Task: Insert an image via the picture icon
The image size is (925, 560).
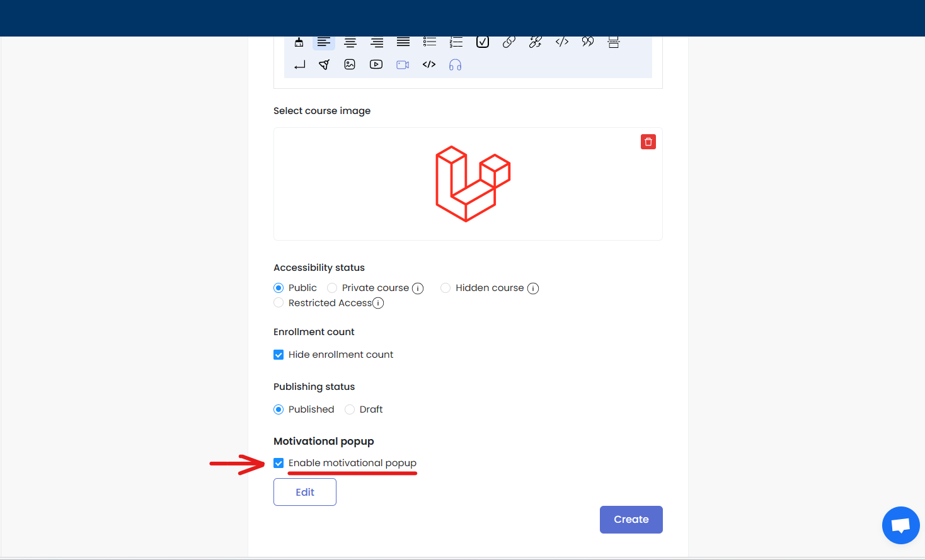Action: (350, 64)
